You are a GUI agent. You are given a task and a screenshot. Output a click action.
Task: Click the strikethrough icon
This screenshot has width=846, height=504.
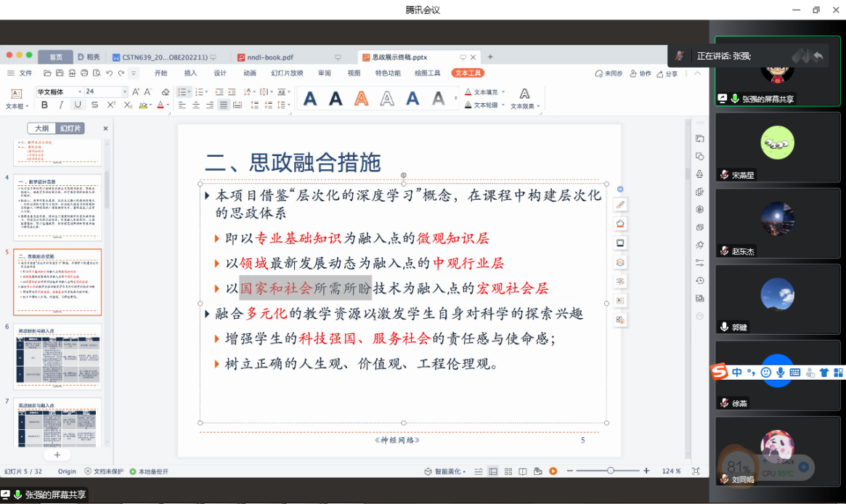click(x=94, y=105)
